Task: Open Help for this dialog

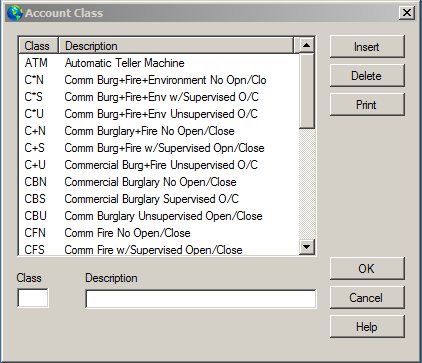Action: [367, 326]
